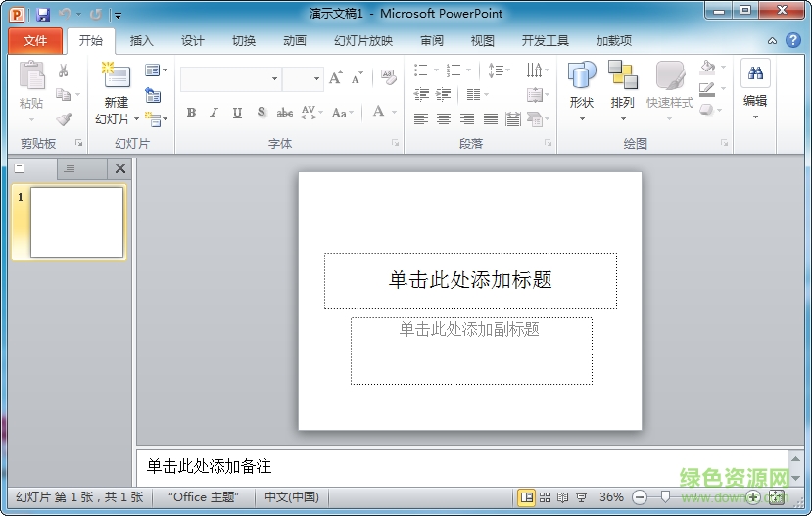Click the clear formatting eraser icon
Screen dimensions: 812x516
(388, 78)
